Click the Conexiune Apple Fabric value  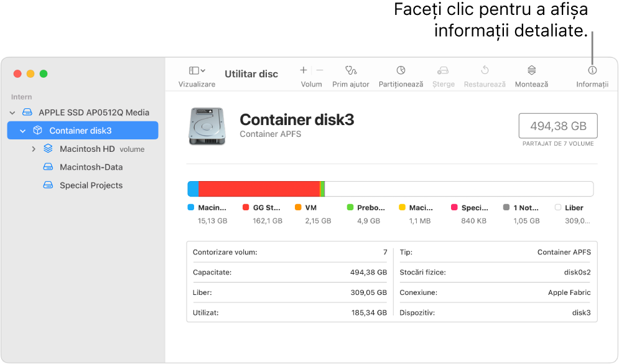click(x=569, y=292)
